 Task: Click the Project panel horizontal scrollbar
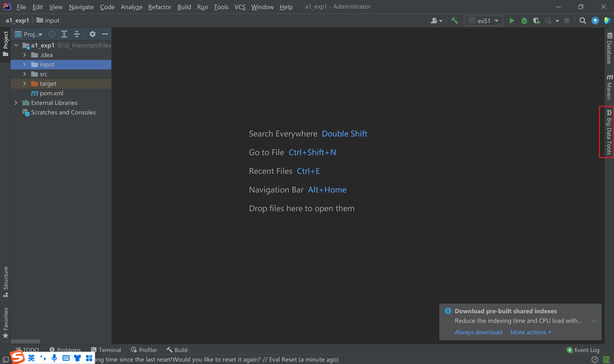click(25, 341)
